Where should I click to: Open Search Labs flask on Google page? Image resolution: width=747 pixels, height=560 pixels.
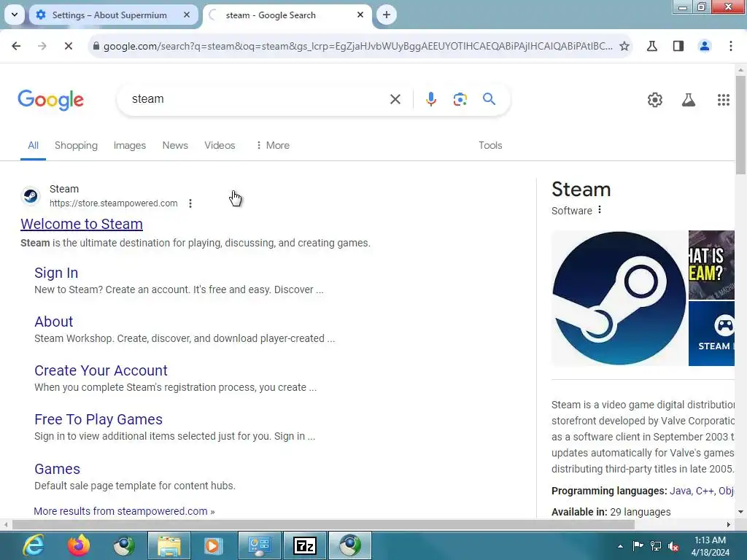coord(689,99)
